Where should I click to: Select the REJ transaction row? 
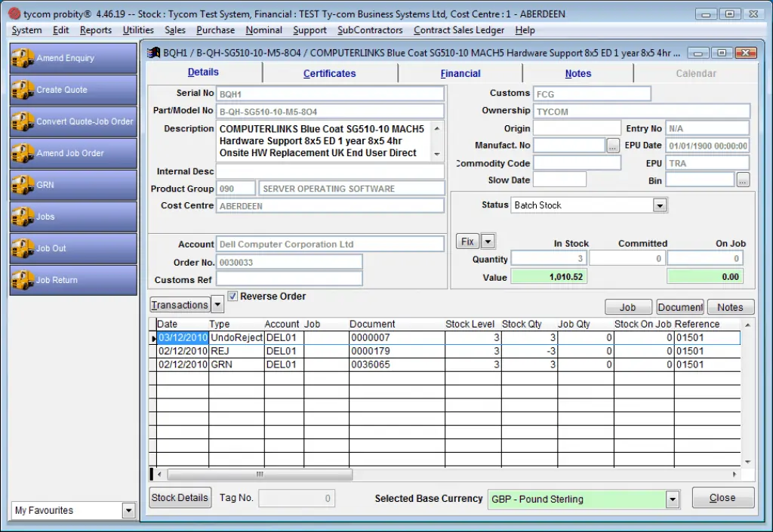coord(448,351)
